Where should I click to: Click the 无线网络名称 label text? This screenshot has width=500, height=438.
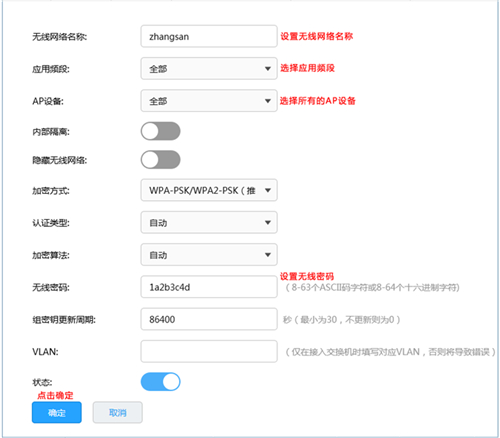tap(59, 37)
